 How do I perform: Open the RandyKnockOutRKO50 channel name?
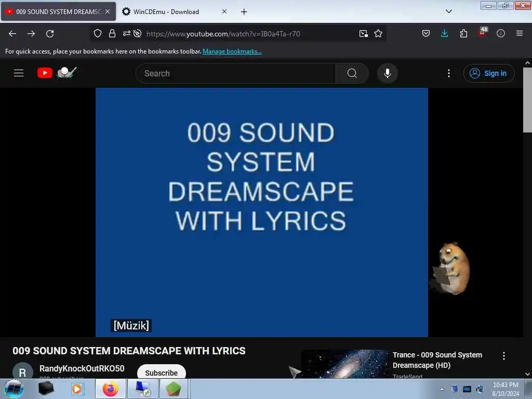82,368
